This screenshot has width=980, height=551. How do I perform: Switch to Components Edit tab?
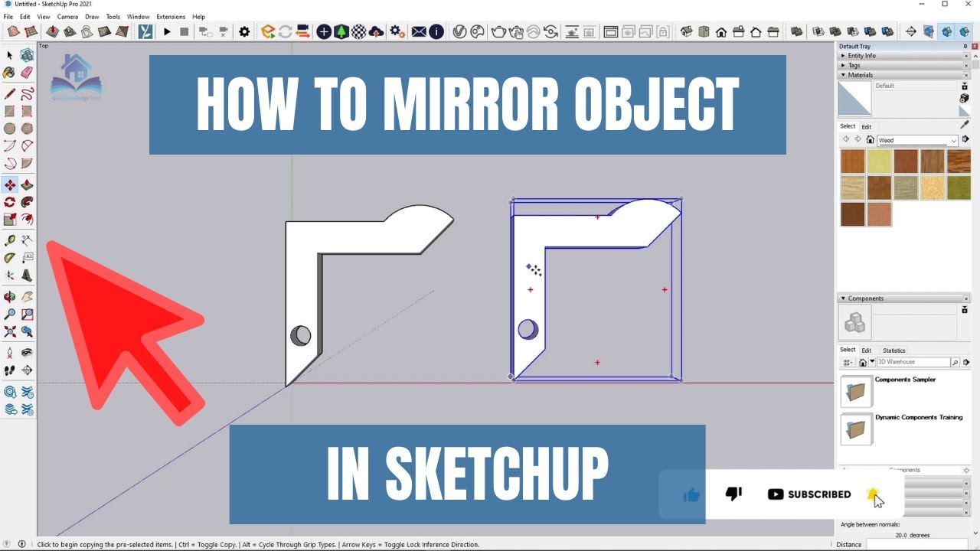pyautogui.click(x=867, y=350)
